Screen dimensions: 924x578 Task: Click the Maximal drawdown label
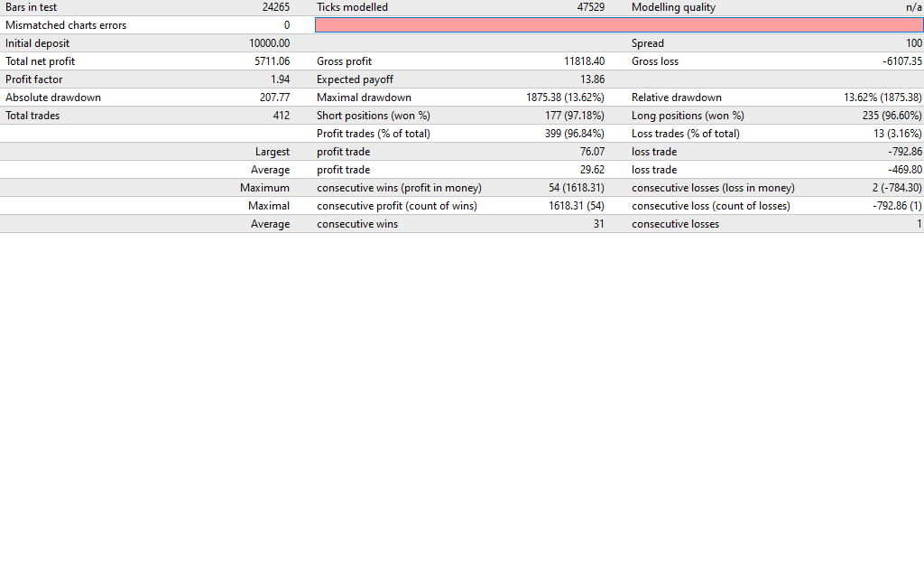[364, 98]
